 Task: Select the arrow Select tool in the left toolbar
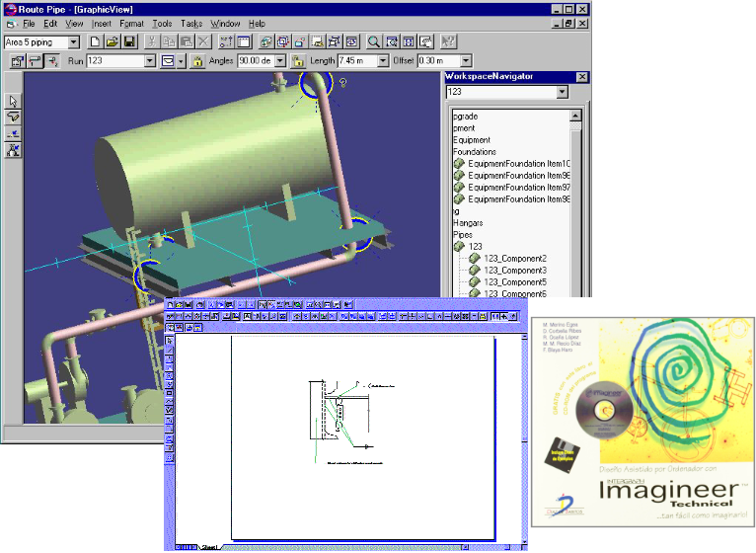[14, 101]
